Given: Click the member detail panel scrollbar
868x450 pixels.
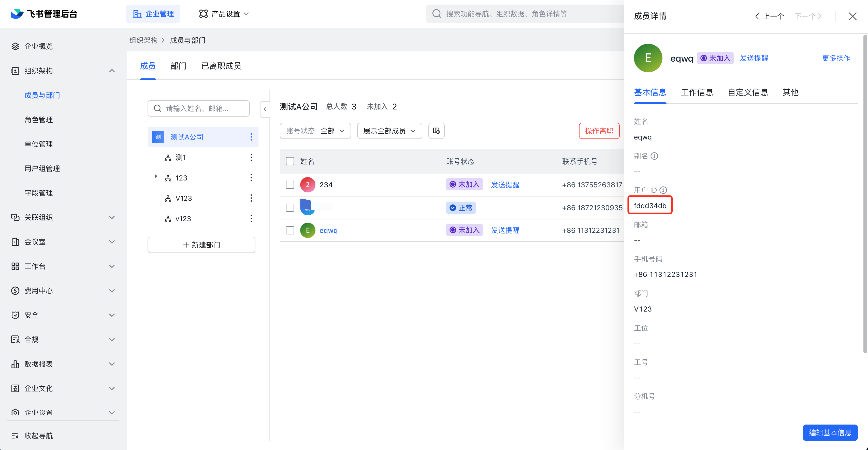Looking at the screenshot, I should pyautogui.click(x=865, y=194).
